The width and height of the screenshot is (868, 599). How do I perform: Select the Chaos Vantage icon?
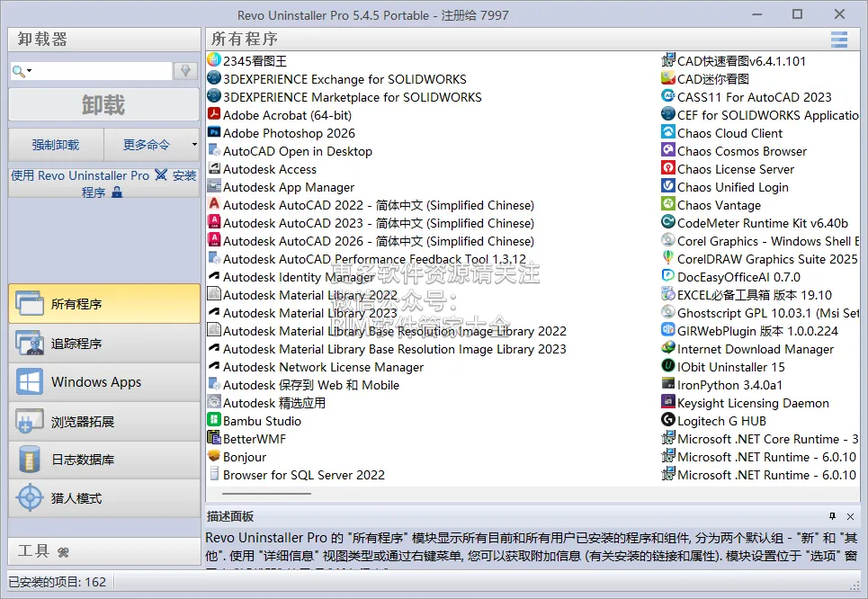pyautogui.click(x=668, y=204)
